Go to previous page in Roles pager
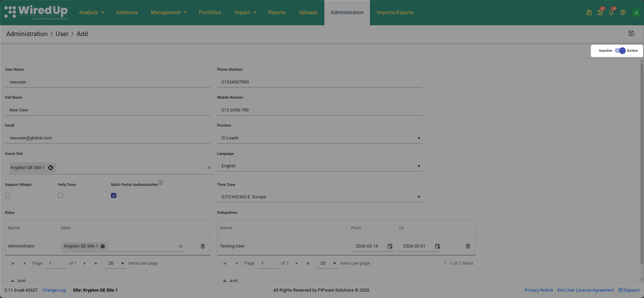 click(x=24, y=263)
